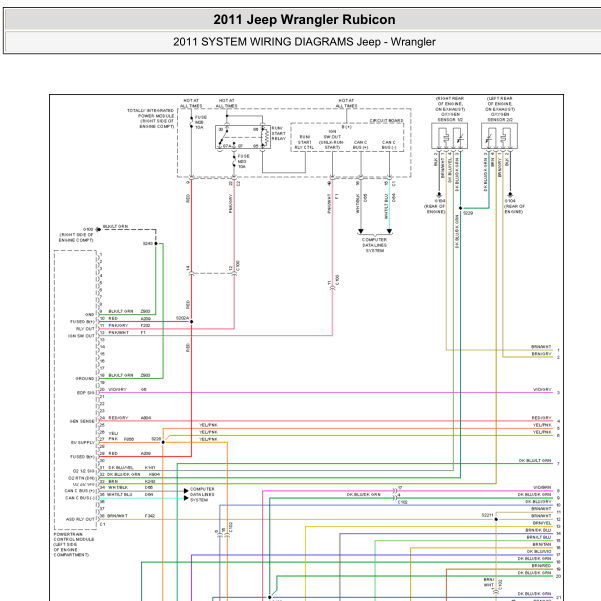Click the S2211 splice dot

496,519
